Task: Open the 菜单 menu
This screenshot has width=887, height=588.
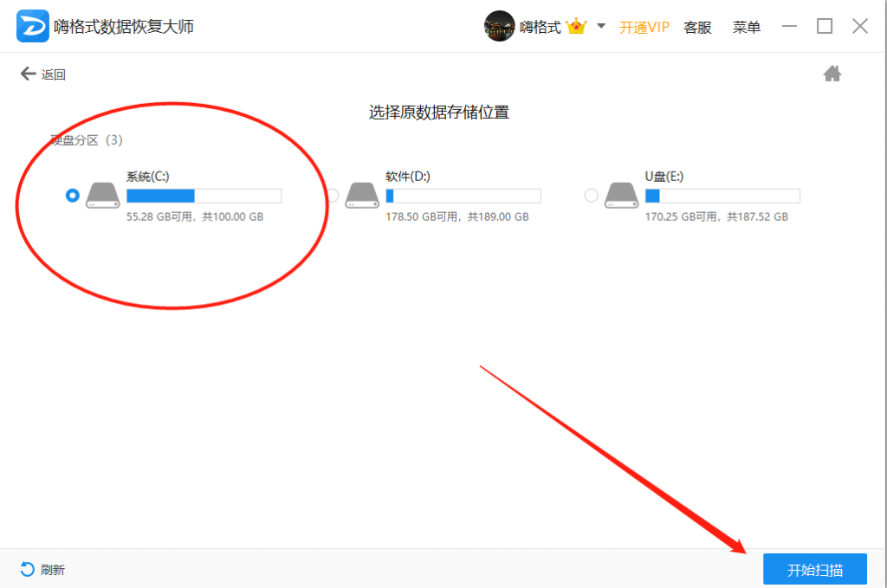Action: (746, 27)
